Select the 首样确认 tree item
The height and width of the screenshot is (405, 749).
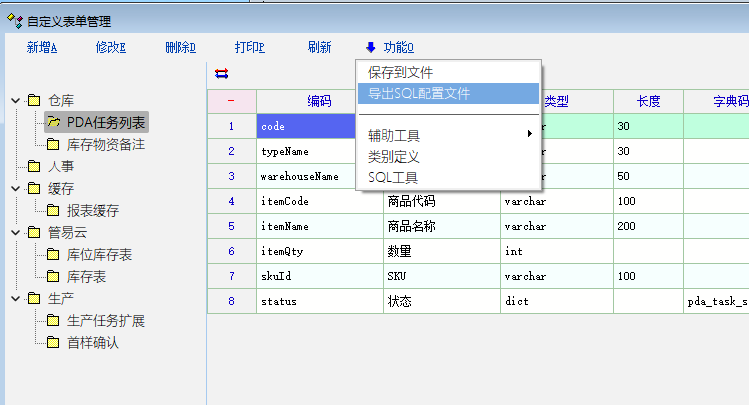click(x=93, y=343)
